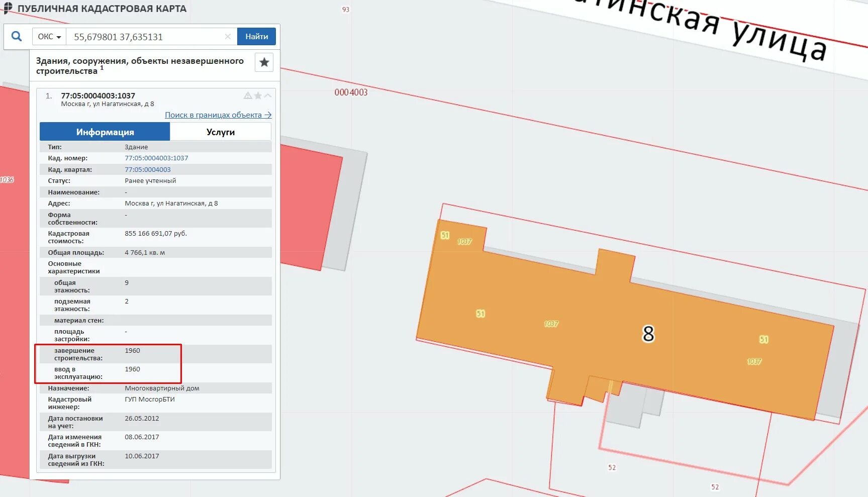Image resolution: width=868 pixels, height=497 pixels.
Task: Click underground floors value 2
Action: click(127, 302)
